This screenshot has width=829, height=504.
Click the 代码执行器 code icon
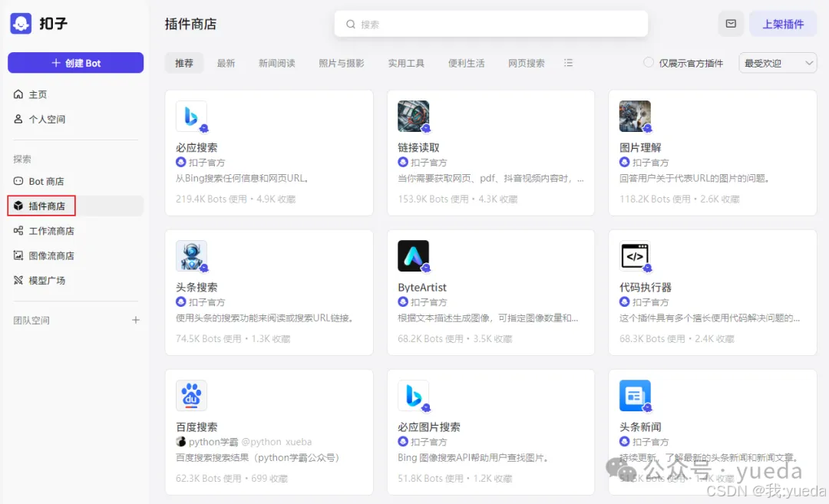[x=635, y=255]
